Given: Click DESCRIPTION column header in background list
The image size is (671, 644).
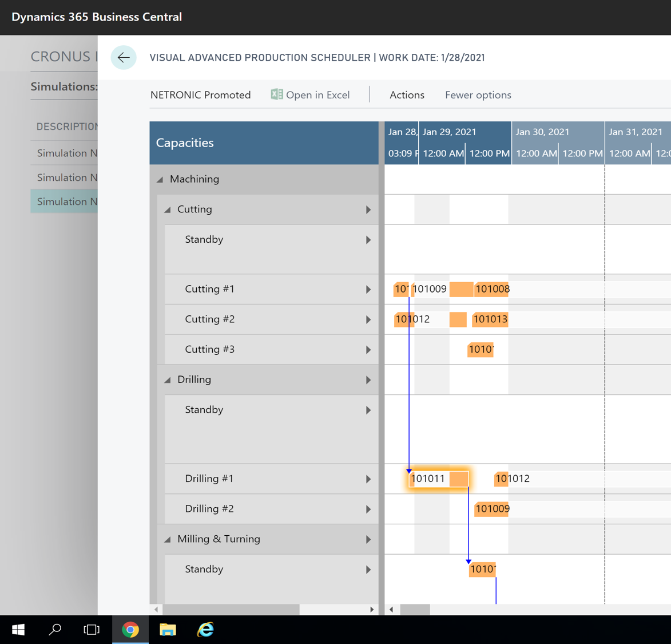Looking at the screenshot, I should pyautogui.click(x=67, y=127).
